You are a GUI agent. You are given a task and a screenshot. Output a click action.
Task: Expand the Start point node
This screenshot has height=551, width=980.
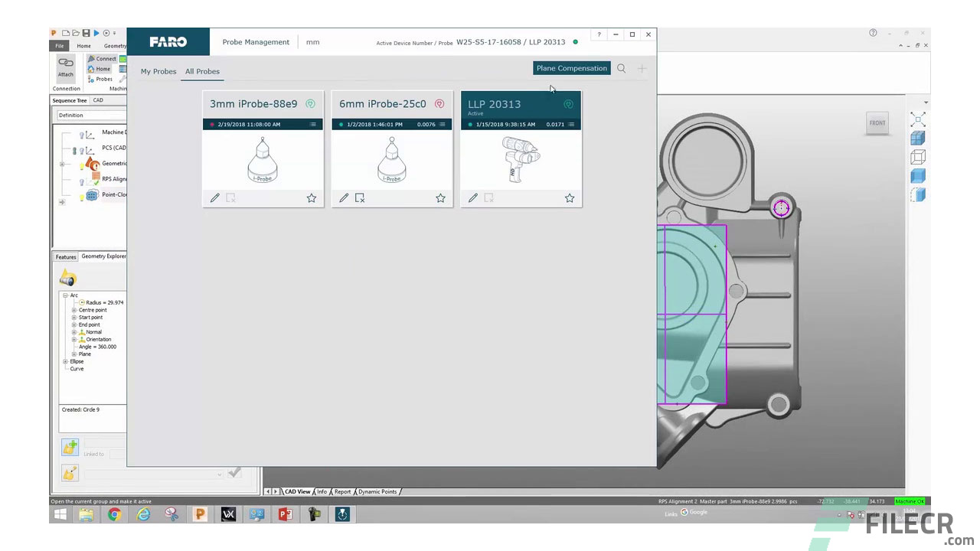[74, 318]
